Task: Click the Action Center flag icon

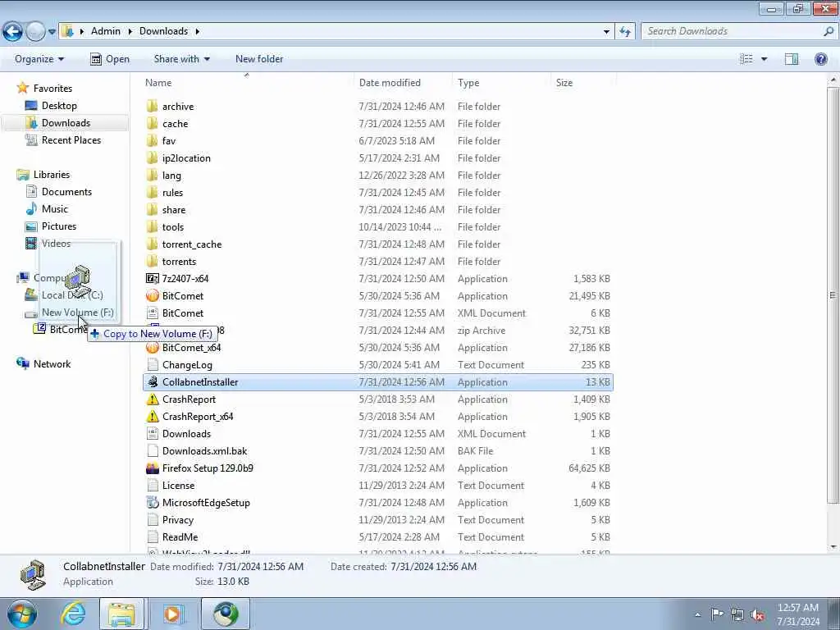Action: tap(717, 614)
